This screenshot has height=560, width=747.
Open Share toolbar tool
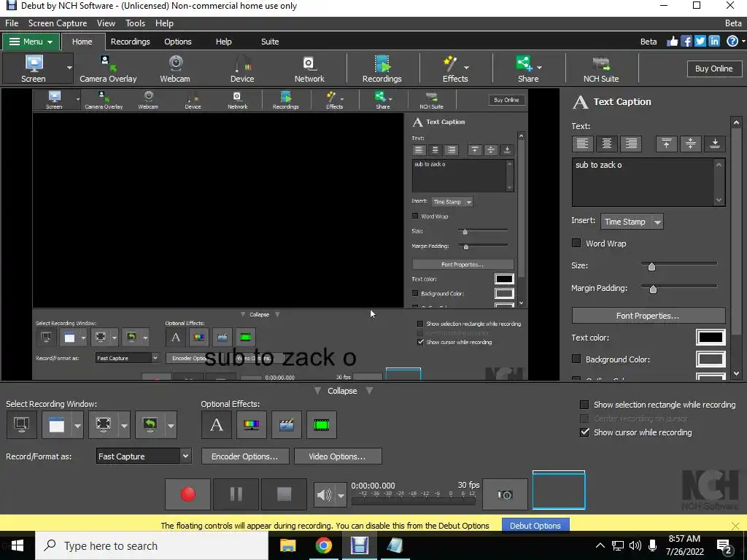[x=528, y=69]
